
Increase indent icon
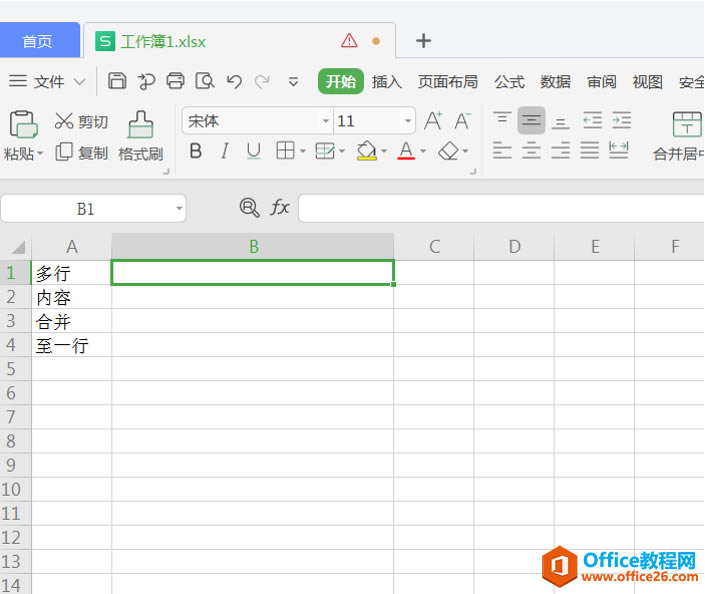click(x=622, y=120)
